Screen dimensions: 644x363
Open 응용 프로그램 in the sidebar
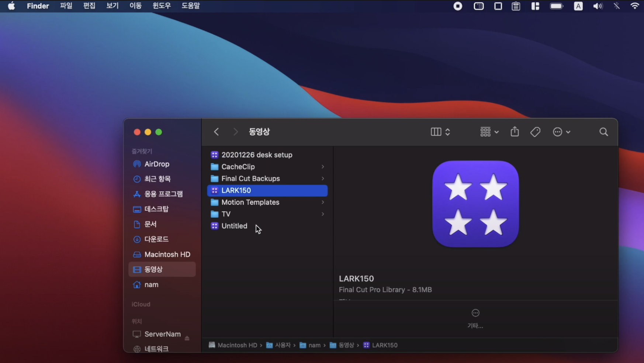click(x=162, y=194)
